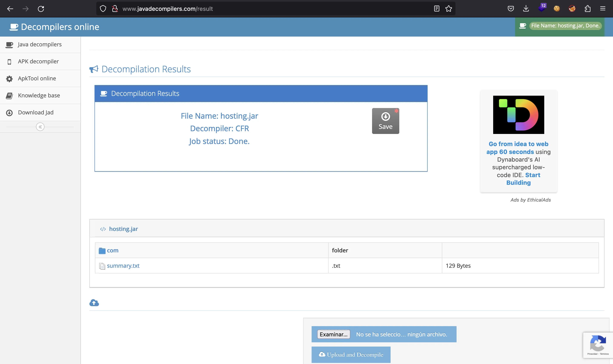The height and width of the screenshot is (364, 613).
Task: Toggle reader view icon in address bar
Action: pyautogui.click(x=437, y=9)
